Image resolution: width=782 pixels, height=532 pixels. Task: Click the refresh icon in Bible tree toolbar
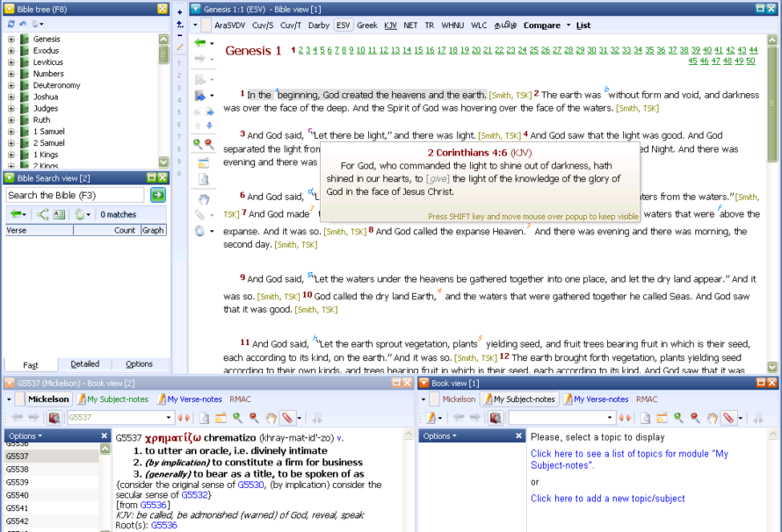pos(11,24)
